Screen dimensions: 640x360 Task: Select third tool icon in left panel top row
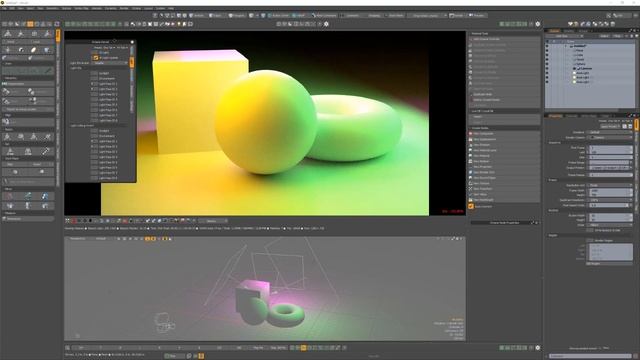pos(34,34)
